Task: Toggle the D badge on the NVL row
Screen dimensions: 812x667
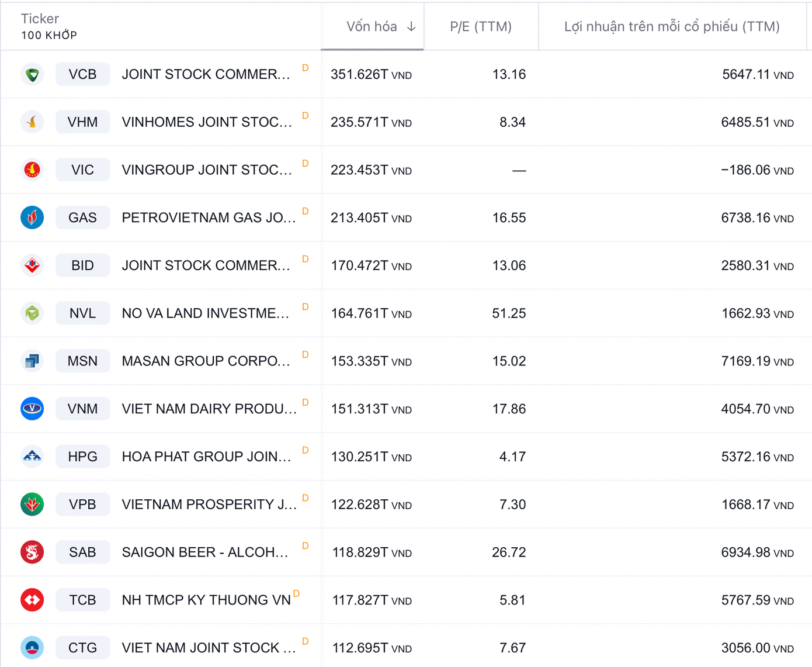Action: [304, 306]
